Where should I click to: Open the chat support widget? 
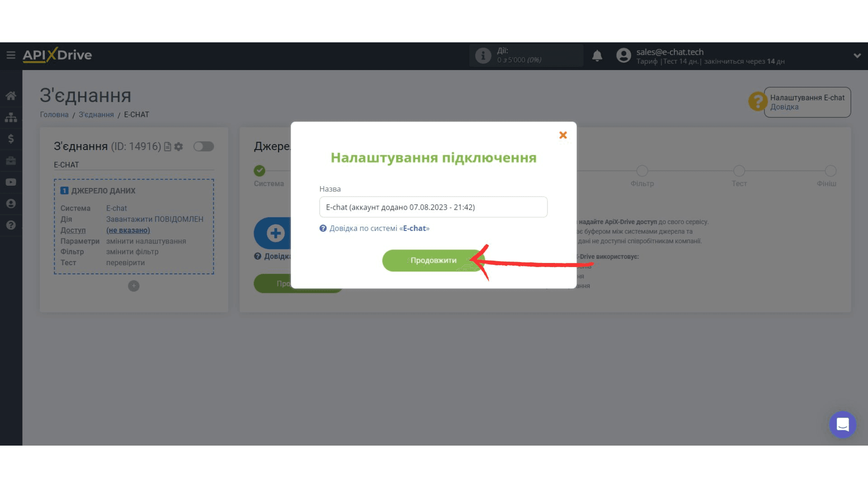[843, 424]
